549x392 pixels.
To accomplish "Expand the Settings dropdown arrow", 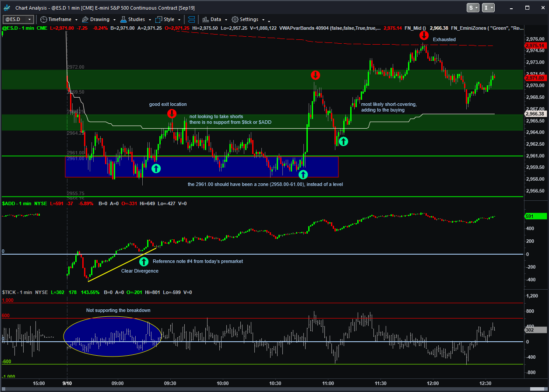I will (x=263, y=20).
